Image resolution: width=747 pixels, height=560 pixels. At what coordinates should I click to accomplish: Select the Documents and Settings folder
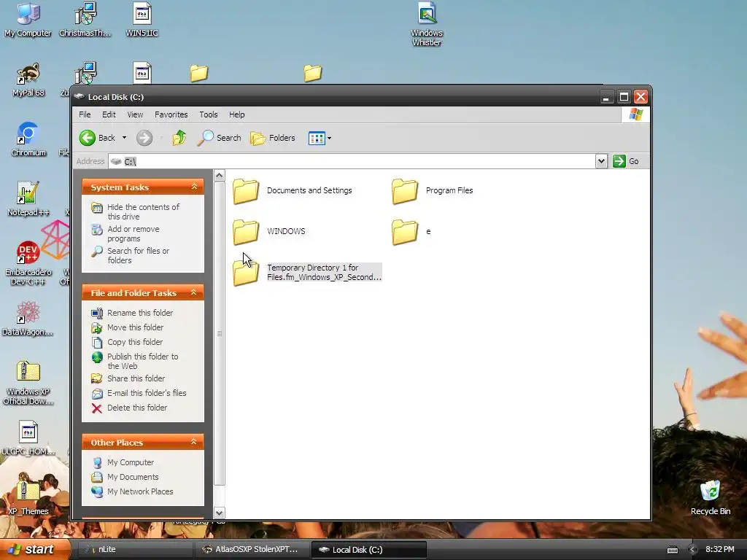[293, 191]
